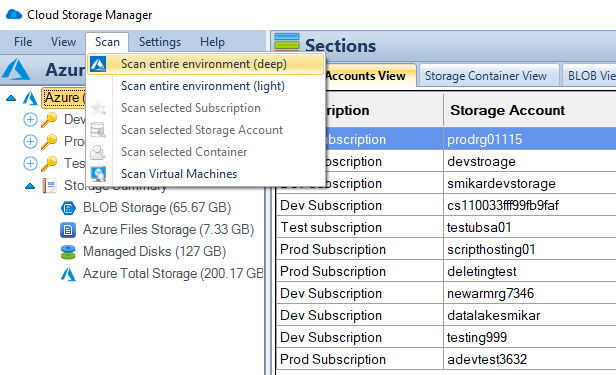This screenshot has width=616, height=375.
Task: Select the adevtest3632 cell
Action: [x=530, y=359]
